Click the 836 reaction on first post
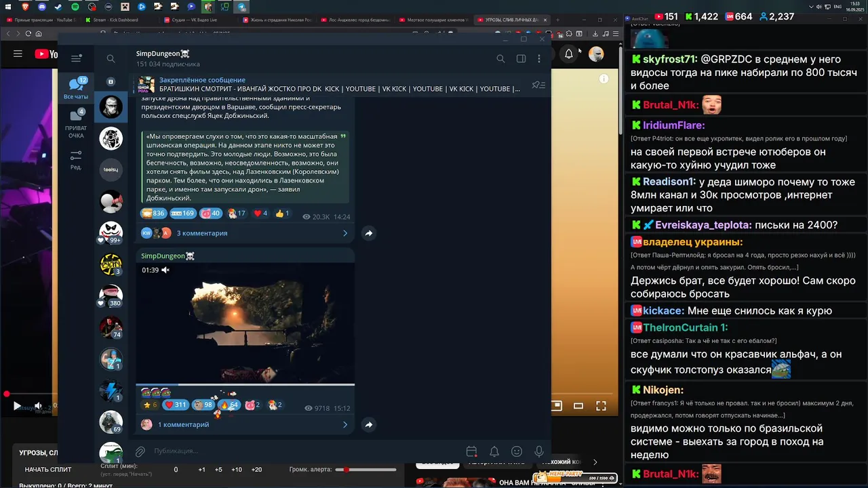868x488 pixels. [153, 213]
